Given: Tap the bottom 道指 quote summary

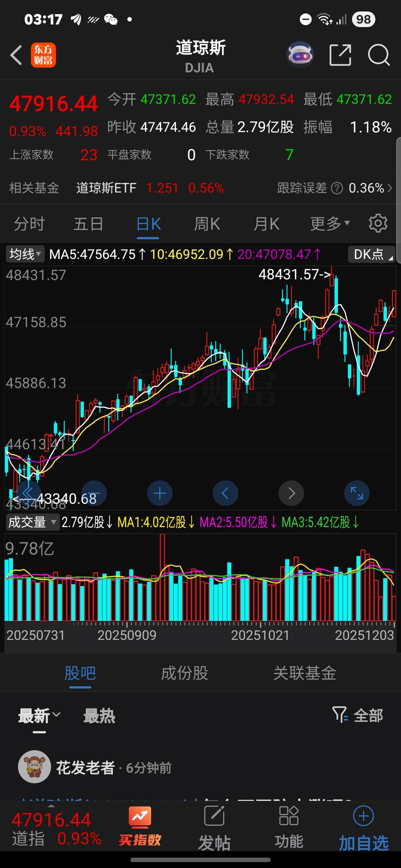Looking at the screenshot, I should click(56, 829).
